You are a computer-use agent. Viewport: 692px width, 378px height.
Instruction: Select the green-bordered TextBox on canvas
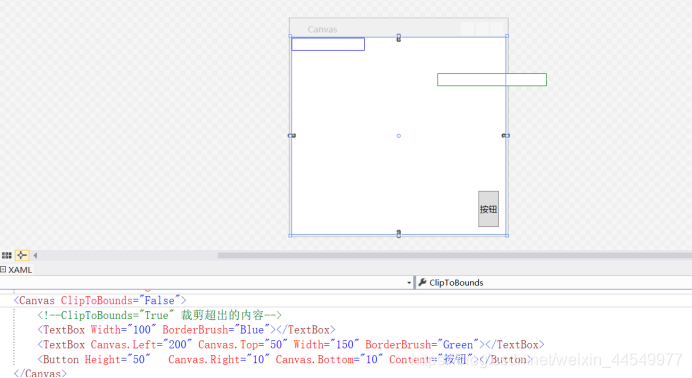tap(492, 79)
